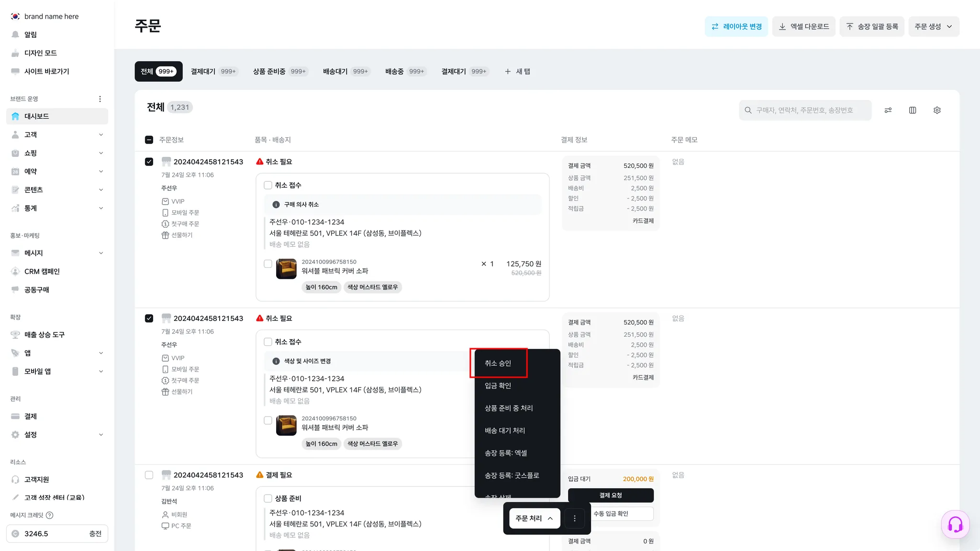Click the sofa thumbnail in first order
The image size is (980, 551).
286,269
